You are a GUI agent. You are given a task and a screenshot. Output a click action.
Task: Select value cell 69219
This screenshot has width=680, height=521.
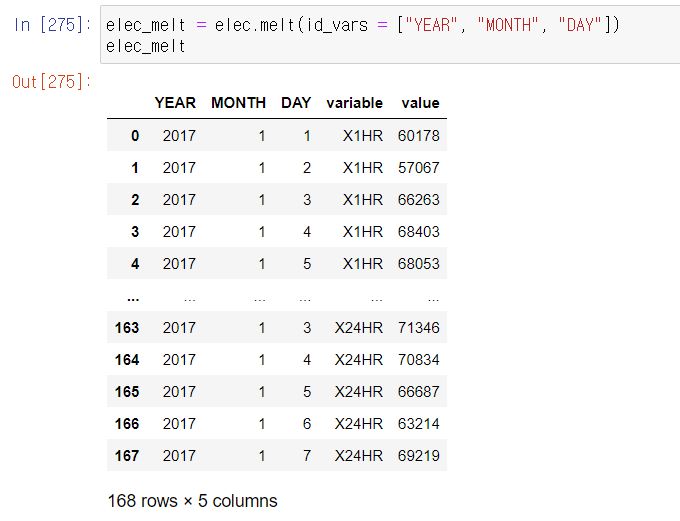coord(418,455)
